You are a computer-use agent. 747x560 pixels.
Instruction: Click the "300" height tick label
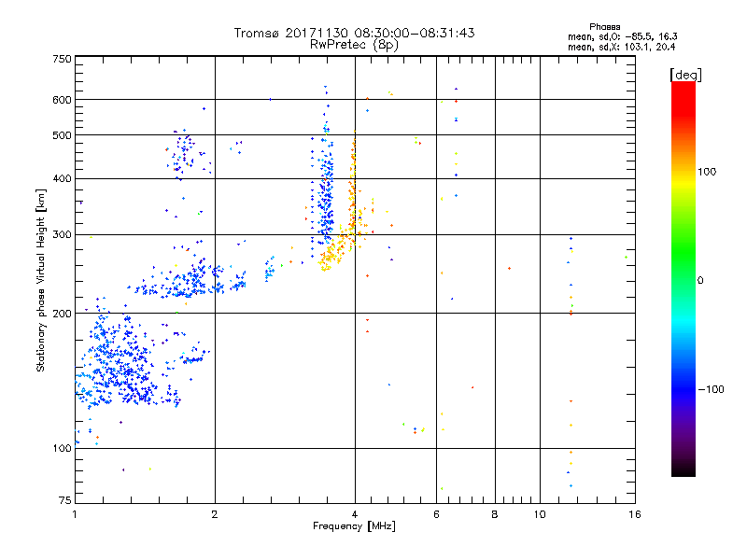click(x=62, y=235)
